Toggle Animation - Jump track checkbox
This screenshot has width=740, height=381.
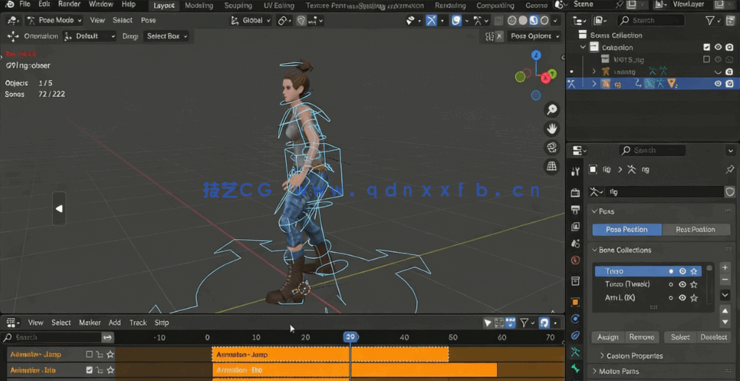click(x=89, y=354)
